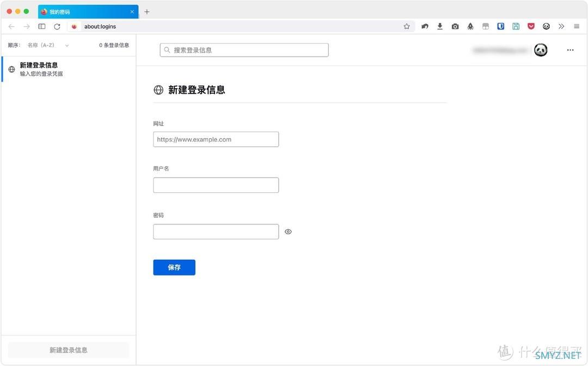Click the Downloads arrow icon in toolbar
This screenshot has height=366, width=588.
pos(440,26)
